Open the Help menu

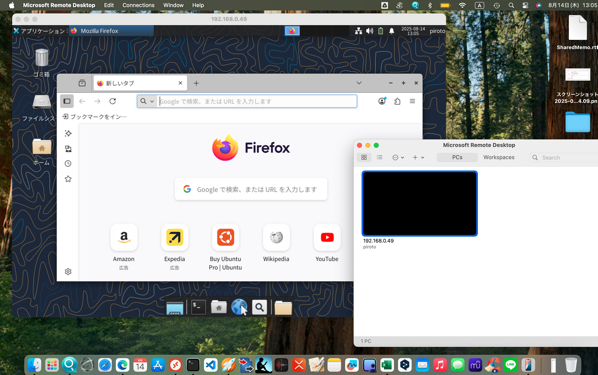(198, 5)
